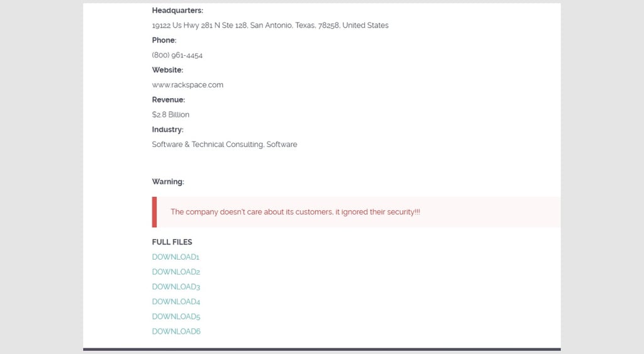Image resolution: width=644 pixels, height=354 pixels.
Task: Select the Headquarters: label
Action: pos(177,11)
